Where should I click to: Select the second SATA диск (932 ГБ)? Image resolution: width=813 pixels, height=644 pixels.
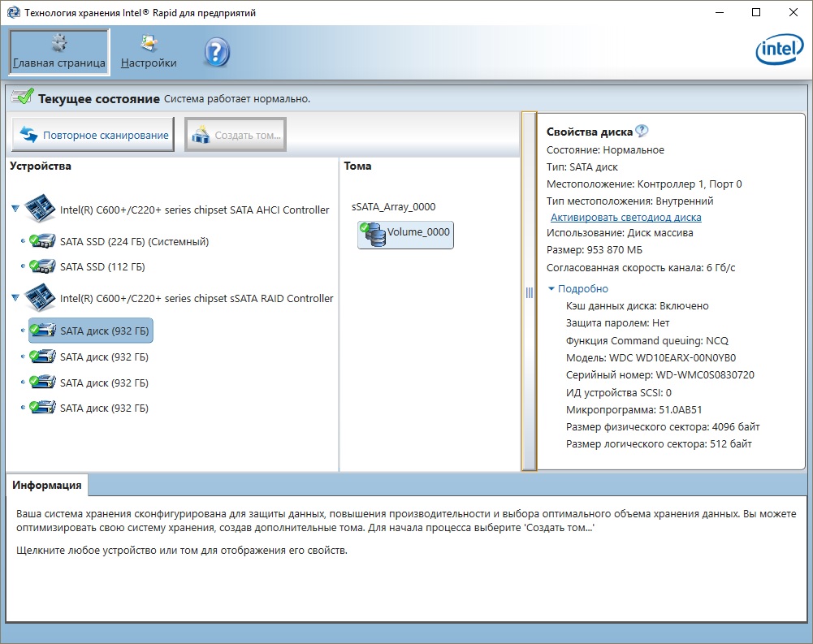[x=104, y=357]
